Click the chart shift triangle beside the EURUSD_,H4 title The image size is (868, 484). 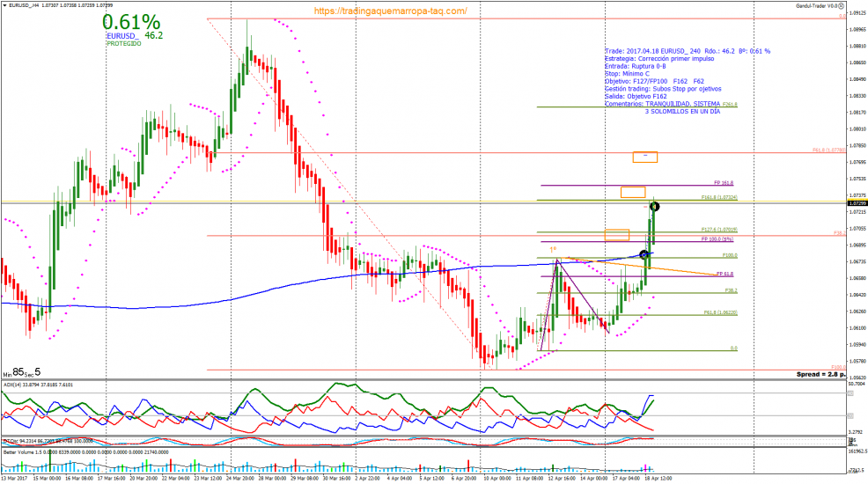[x=4, y=5]
